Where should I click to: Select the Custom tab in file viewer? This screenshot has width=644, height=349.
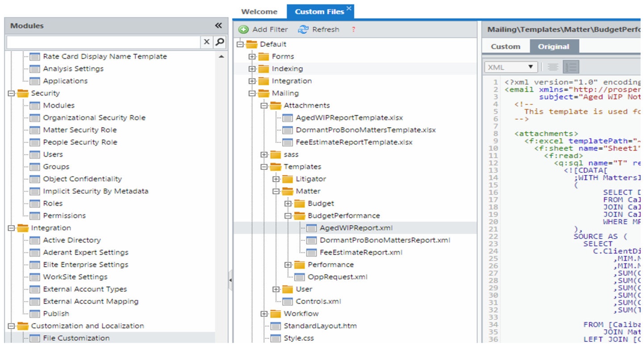[506, 46]
